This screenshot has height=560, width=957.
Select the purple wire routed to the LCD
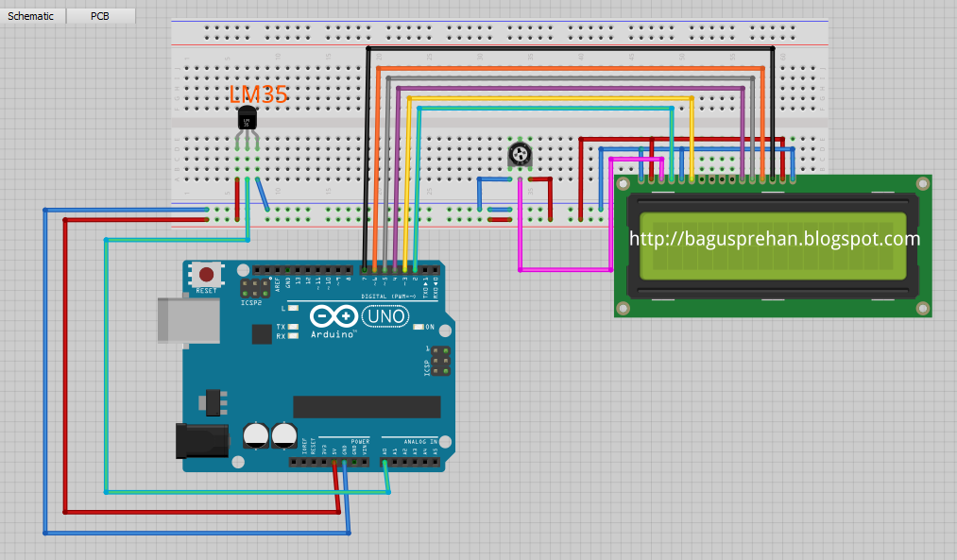point(570,89)
